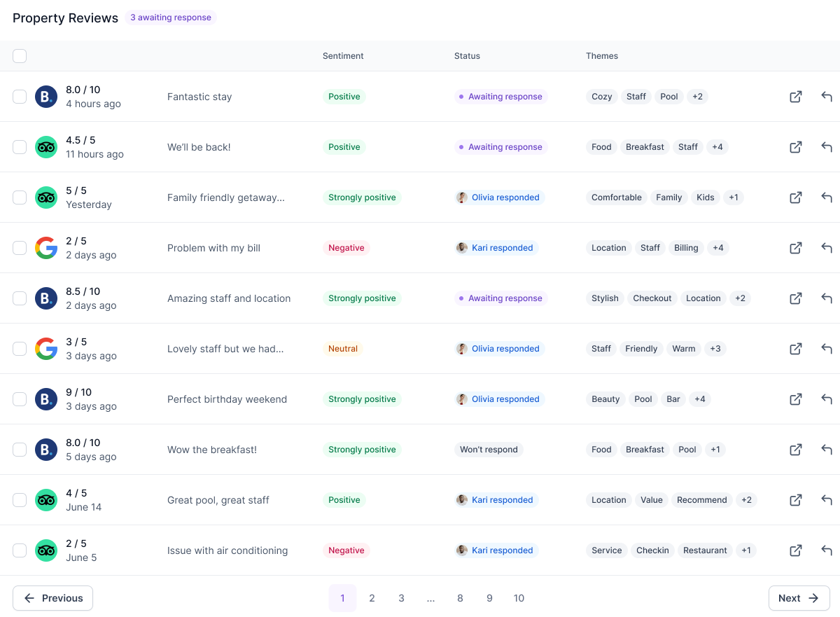Click the Previous page button

53,598
